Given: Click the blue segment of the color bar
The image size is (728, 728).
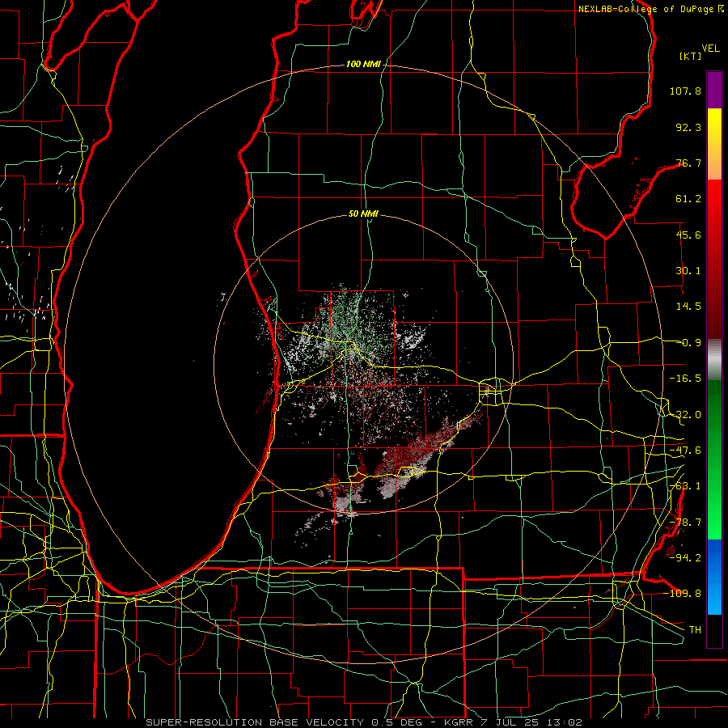Looking at the screenshot, I should coord(714,577).
